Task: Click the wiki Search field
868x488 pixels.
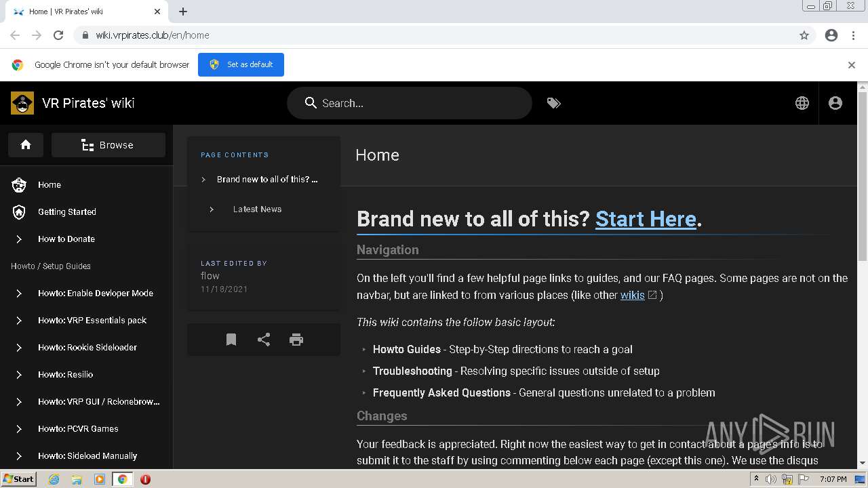Action: tap(410, 103)
